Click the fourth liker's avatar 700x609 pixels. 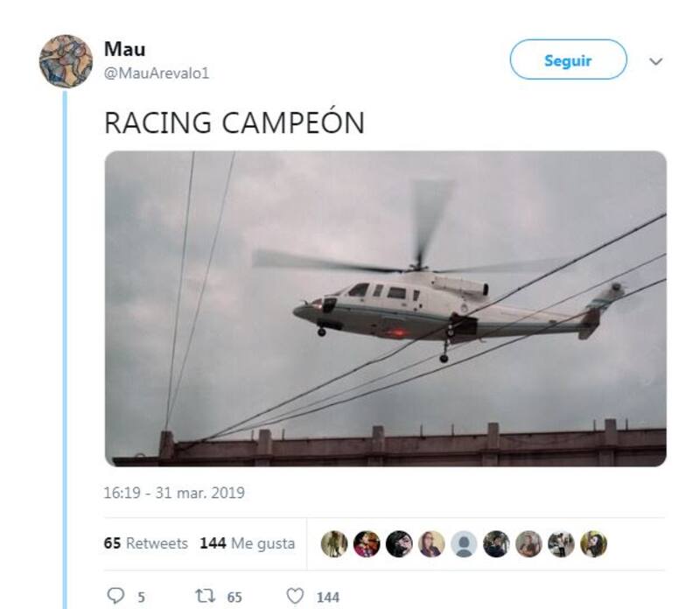click(x=431, y=544)
